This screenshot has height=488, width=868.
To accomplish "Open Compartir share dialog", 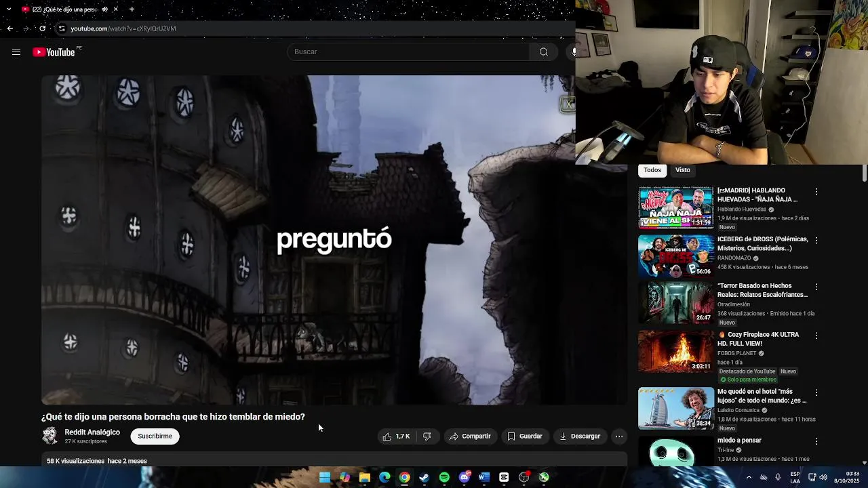I will 470,436.
